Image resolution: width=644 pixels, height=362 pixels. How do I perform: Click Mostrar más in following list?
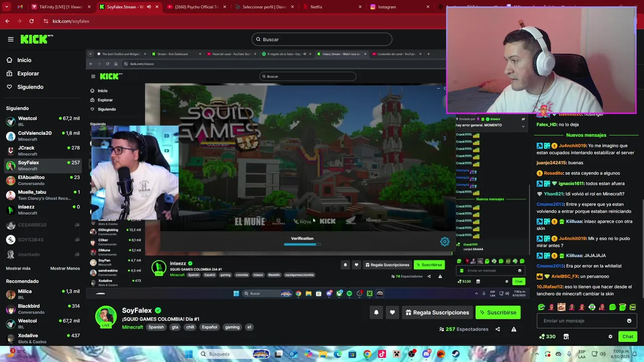click(x=18, y=268)
